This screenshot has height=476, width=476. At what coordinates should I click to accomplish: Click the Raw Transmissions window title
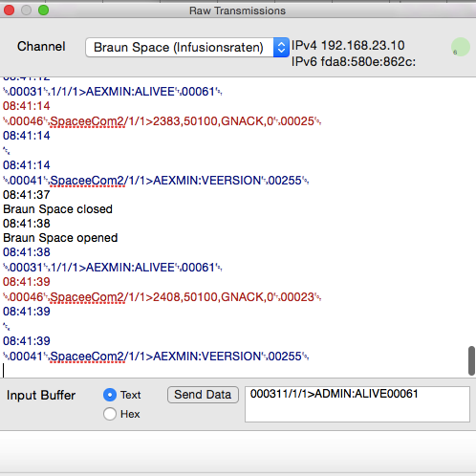click(237, 11)
